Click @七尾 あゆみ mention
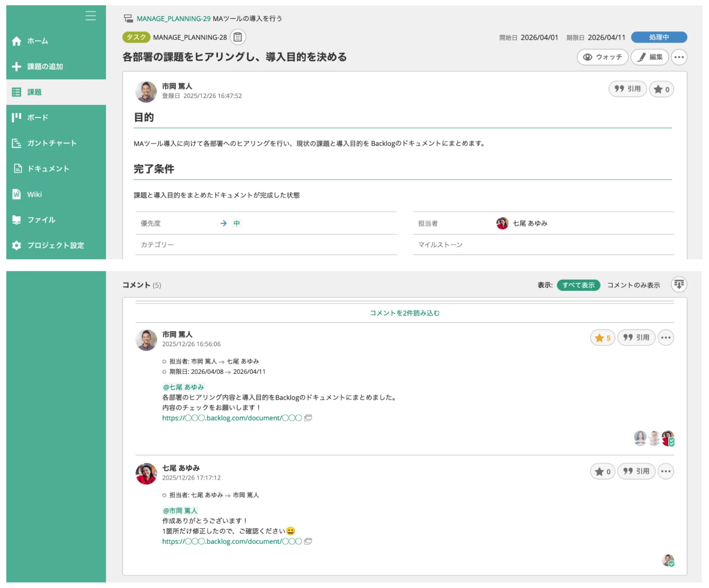 click(x=183, y=387)
